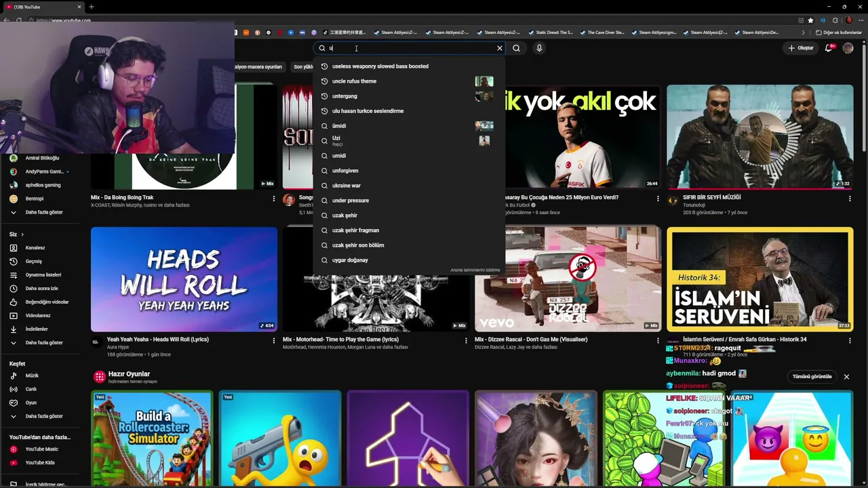The image size is (868, 488).
Task: Open title link "Mix - Da Boing Boing Trak"
Action: pyautogui.click(x=122, y=197)
